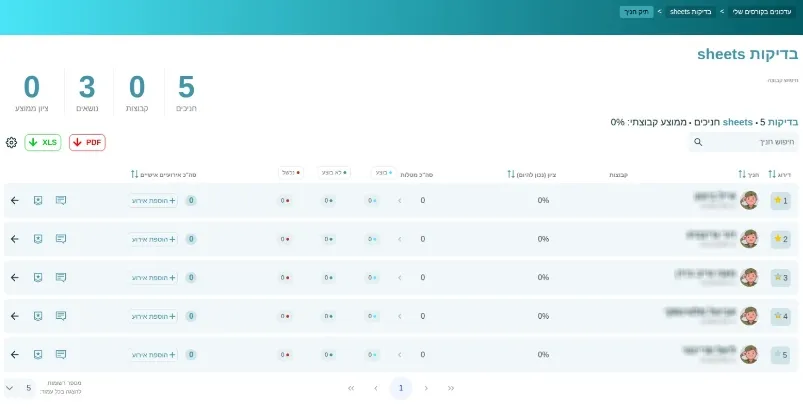This screenshot has width=803, height=410.
Task: Download the XLS export
Action: tap(43, 143)
